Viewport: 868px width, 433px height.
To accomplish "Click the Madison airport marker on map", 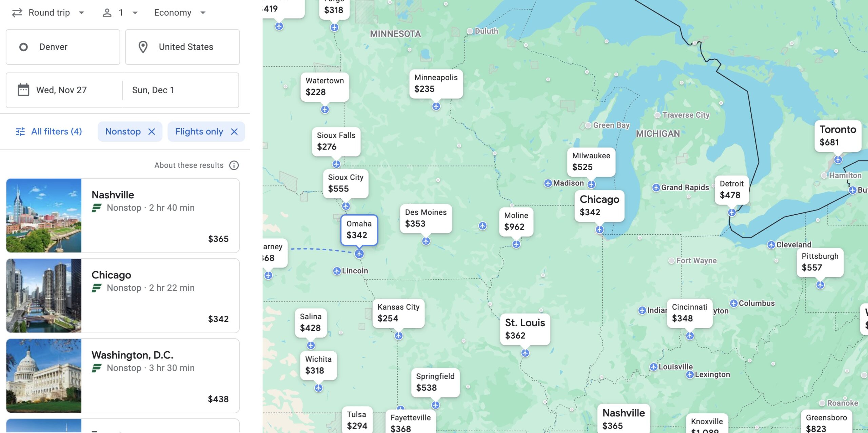I will tap(548, 183).
